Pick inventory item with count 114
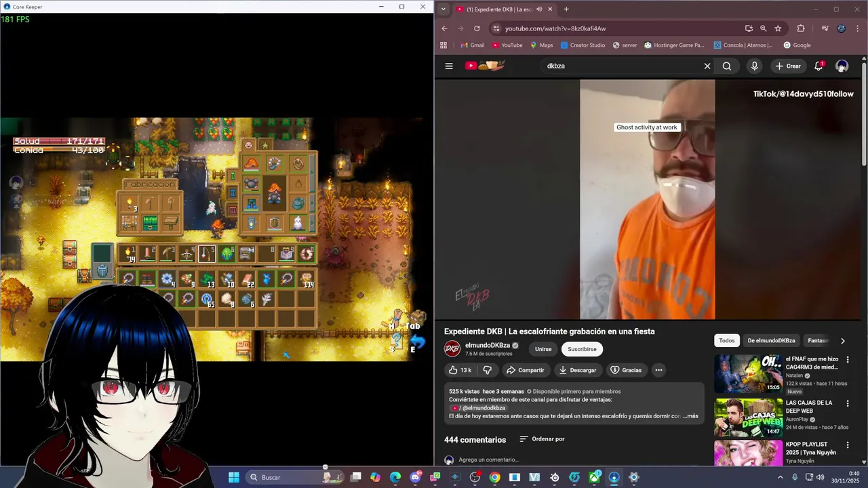 click(x=306, y=279)
